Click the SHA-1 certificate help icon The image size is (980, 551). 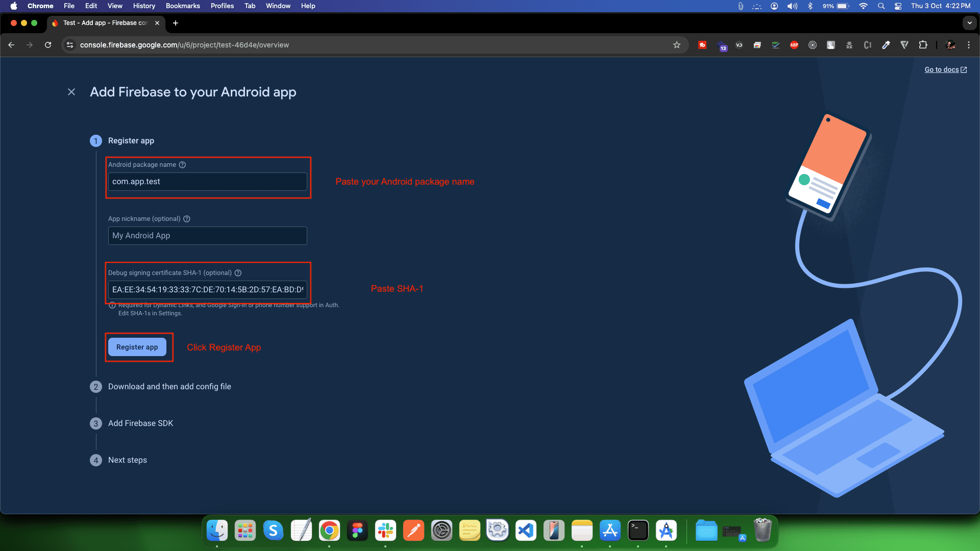pos(238,273)
